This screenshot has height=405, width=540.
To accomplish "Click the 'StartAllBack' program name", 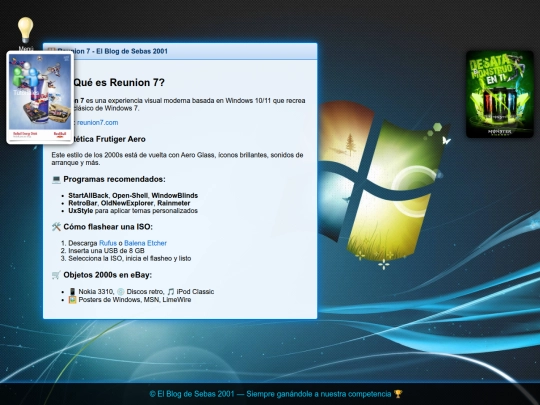I will [x=88, y=196].
